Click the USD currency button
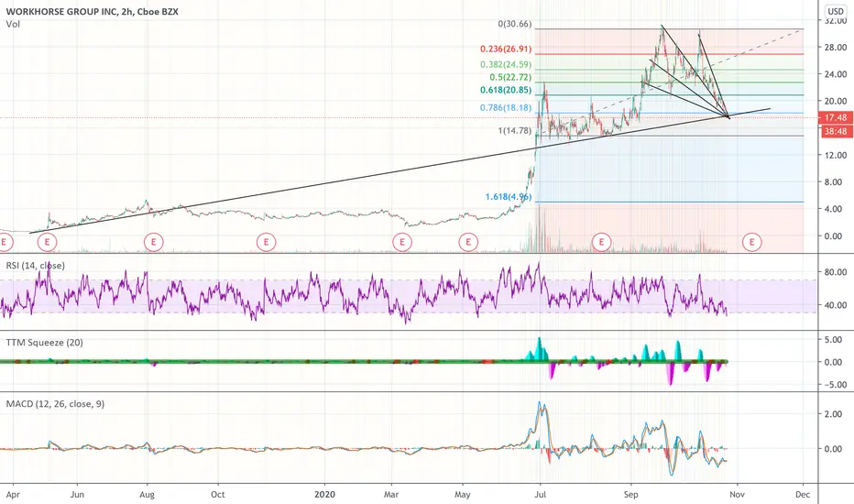This screenshot has height=504, width=854. 836,11
